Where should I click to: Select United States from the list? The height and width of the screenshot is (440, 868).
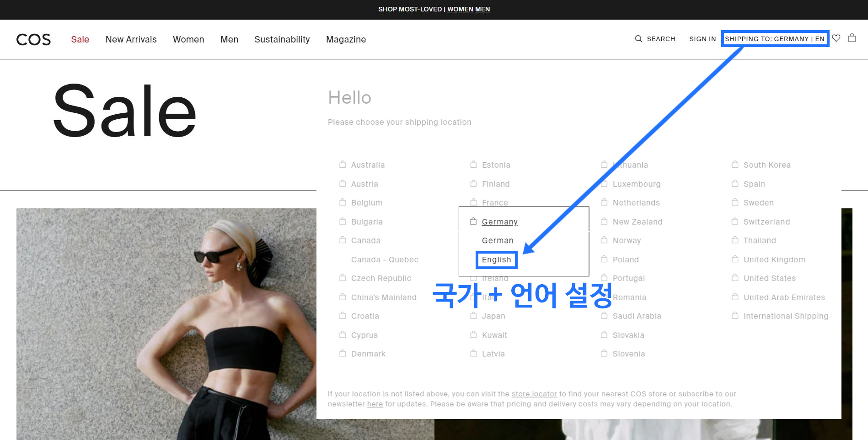pos(769,279)
